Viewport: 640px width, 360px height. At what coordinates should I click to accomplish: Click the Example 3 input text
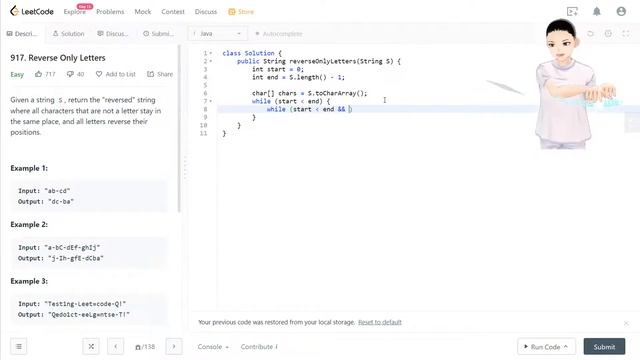(x=72, y=304)
